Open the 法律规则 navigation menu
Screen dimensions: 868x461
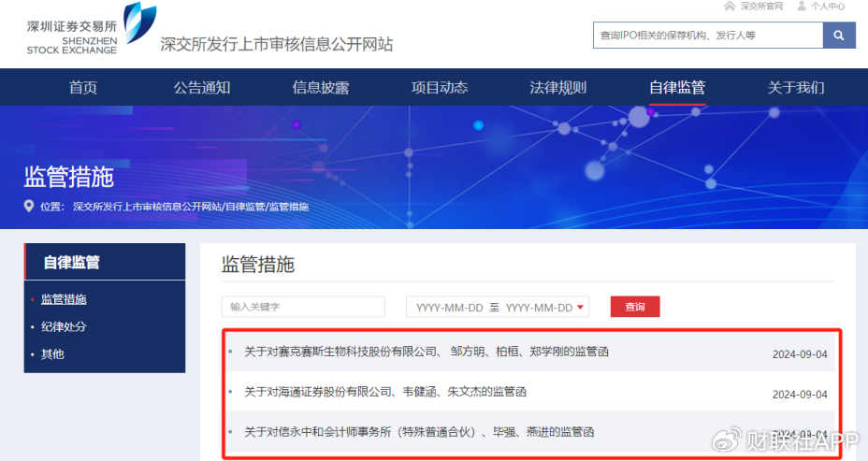point(558,88)
